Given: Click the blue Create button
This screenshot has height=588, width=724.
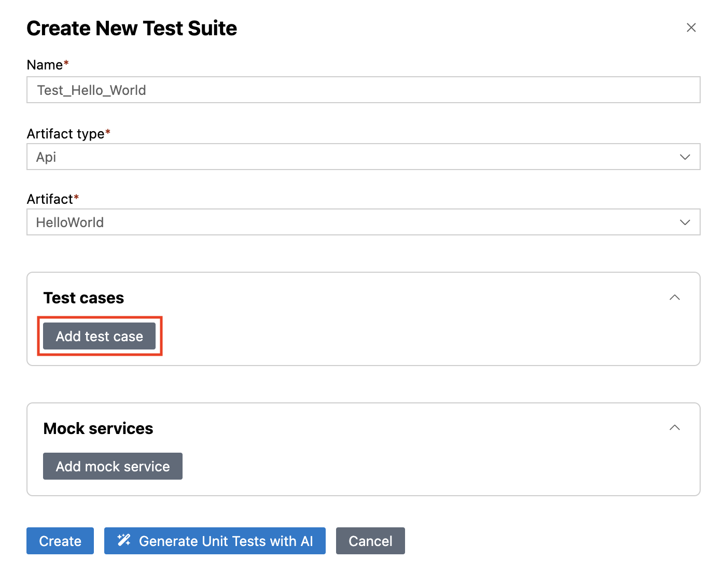Looking at the screenshot, I should (x=60, y=541).
